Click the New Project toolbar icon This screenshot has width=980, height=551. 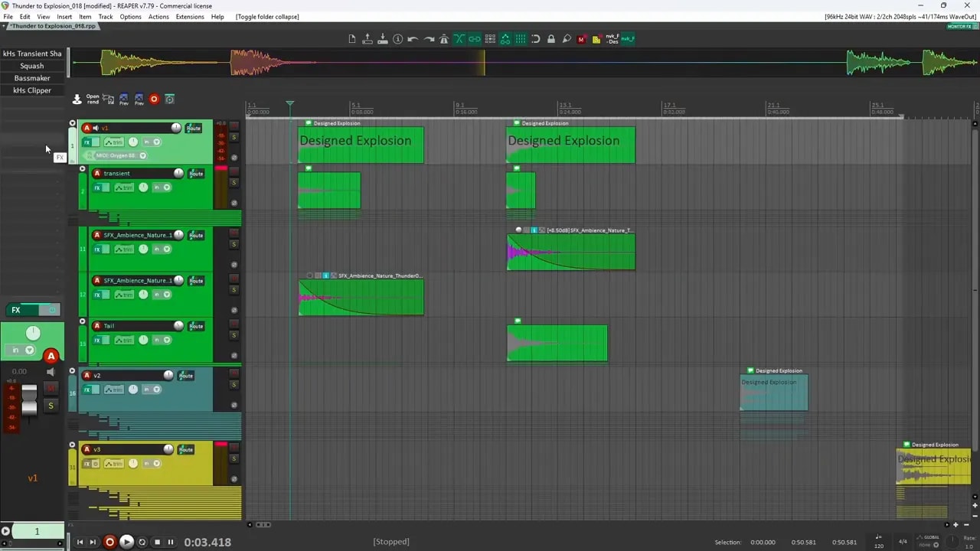click(352, 39)
